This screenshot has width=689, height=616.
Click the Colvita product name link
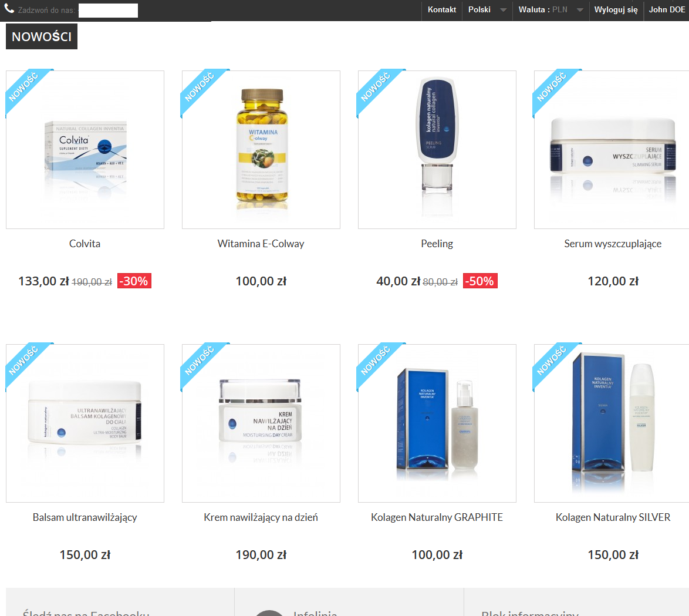tap(85, 244)
